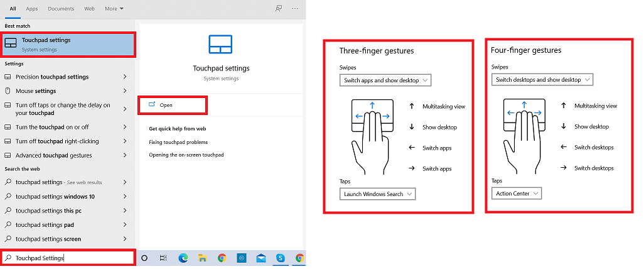This screenshot has height=269, width=644.
Task: Open the search feedback icon
Action: 278,9
